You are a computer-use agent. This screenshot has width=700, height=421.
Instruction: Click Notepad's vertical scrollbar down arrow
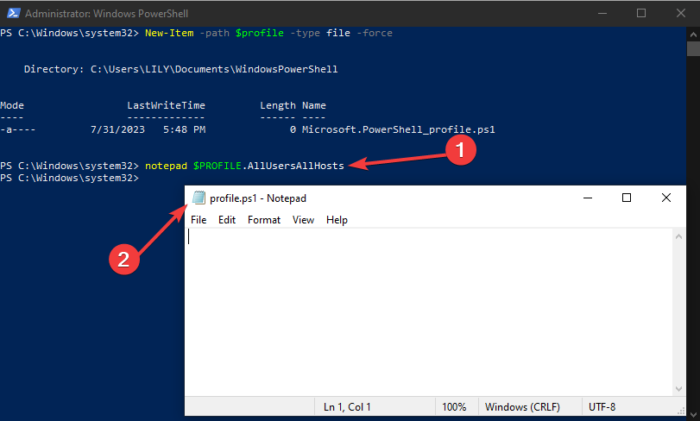point(679,388)
